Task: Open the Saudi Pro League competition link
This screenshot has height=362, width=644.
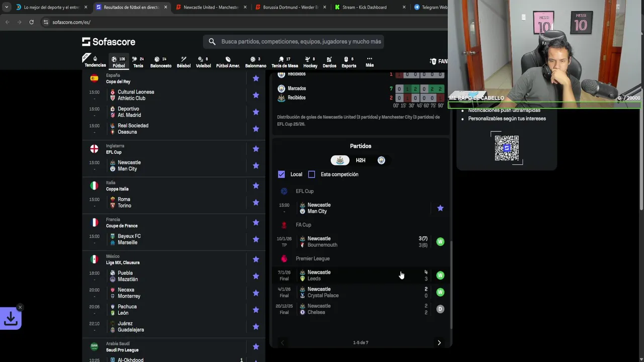Action: (122, 350)
